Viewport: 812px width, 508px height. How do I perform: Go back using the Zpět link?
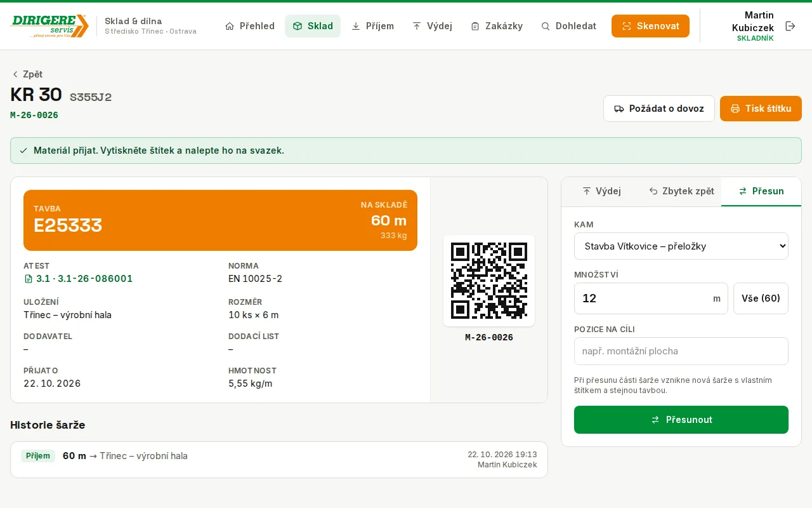coord(27,74)
